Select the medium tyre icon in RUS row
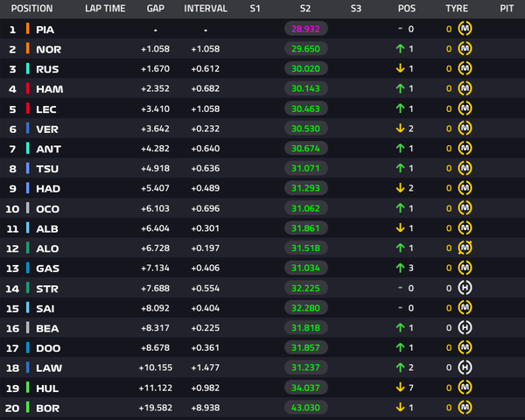The image size is (525, 420). click(465, 68)
